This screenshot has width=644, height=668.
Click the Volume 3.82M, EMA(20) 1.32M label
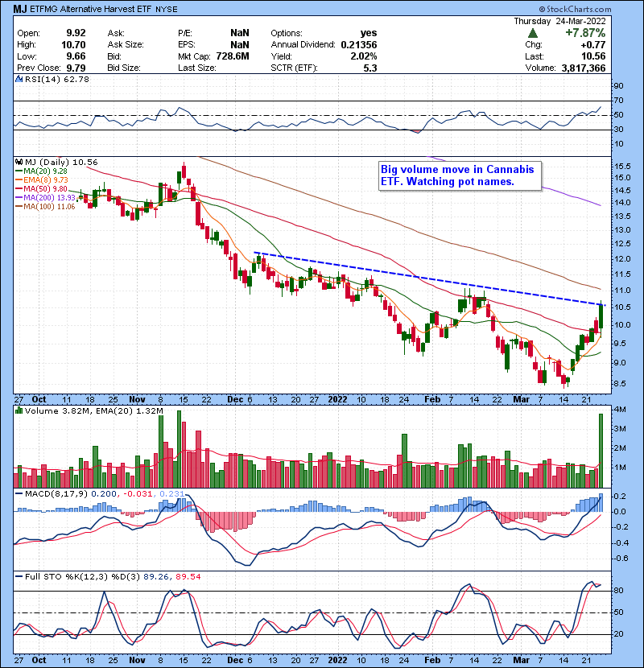93,410
